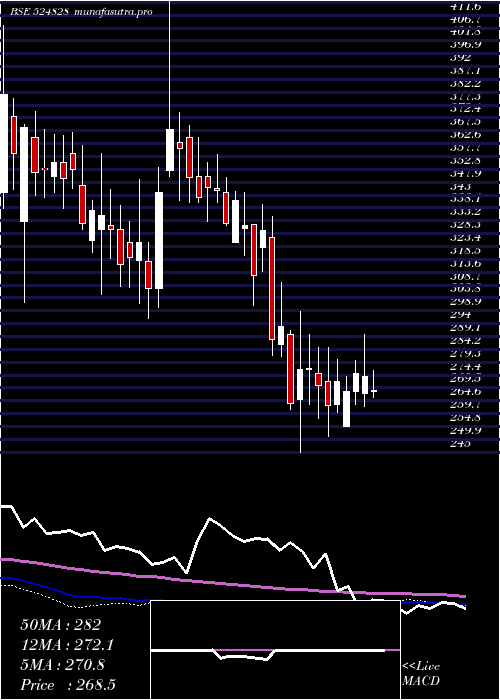Select the 50MA : 282 readout

[61, 625]
